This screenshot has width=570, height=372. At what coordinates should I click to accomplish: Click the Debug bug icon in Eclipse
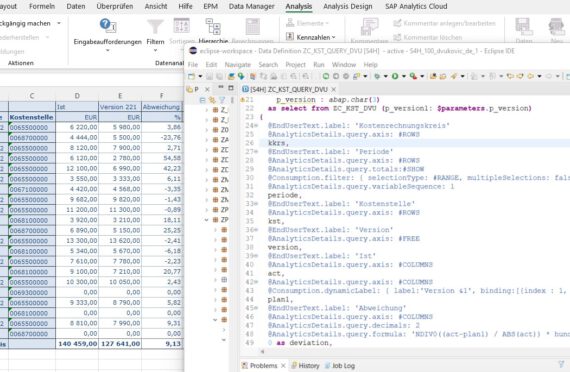tap(377, 76)
